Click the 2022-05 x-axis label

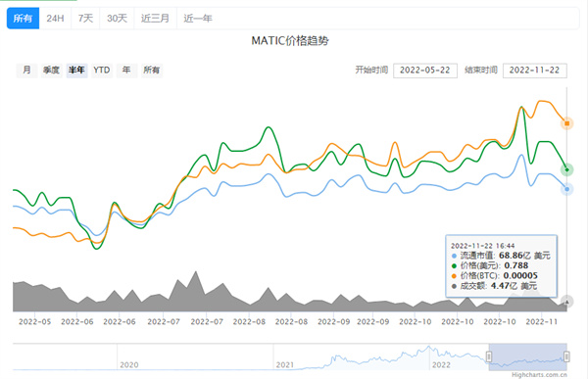34,321
